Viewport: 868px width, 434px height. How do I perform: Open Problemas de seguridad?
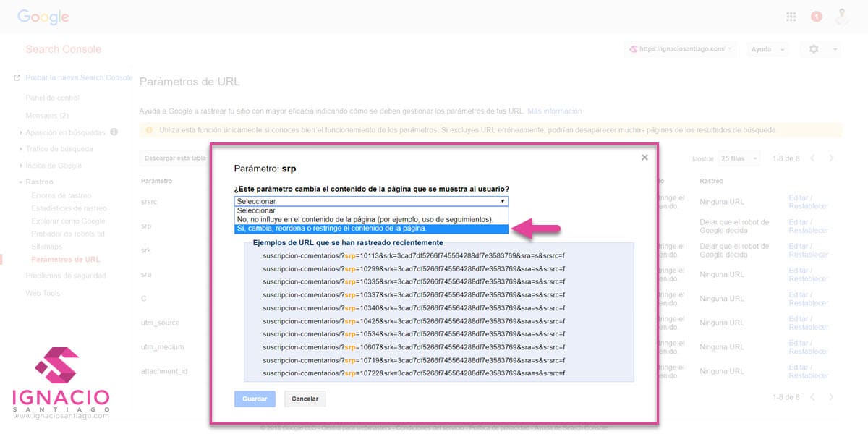pyautogui.click(x=66, y=276)
